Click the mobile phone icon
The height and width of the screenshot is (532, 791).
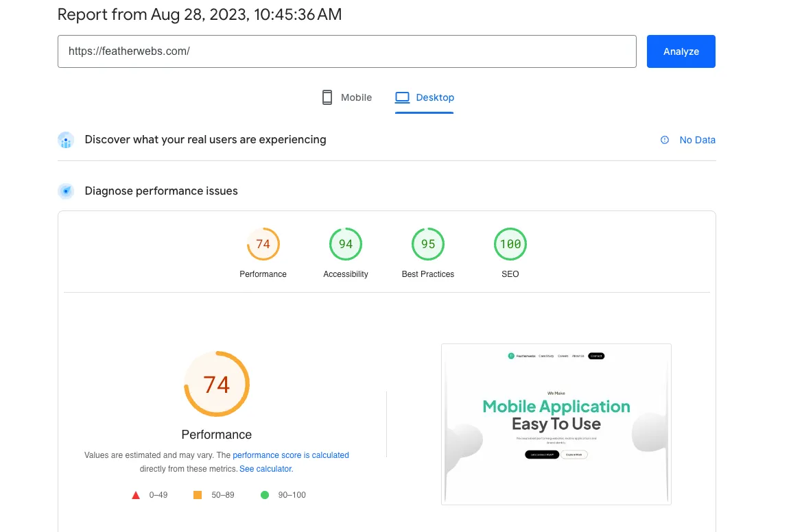pyautogui.click(x=327, y=97)
